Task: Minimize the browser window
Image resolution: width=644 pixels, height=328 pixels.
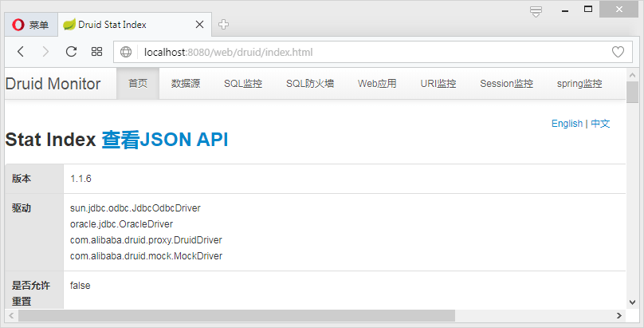Action: tap(565, 10)
